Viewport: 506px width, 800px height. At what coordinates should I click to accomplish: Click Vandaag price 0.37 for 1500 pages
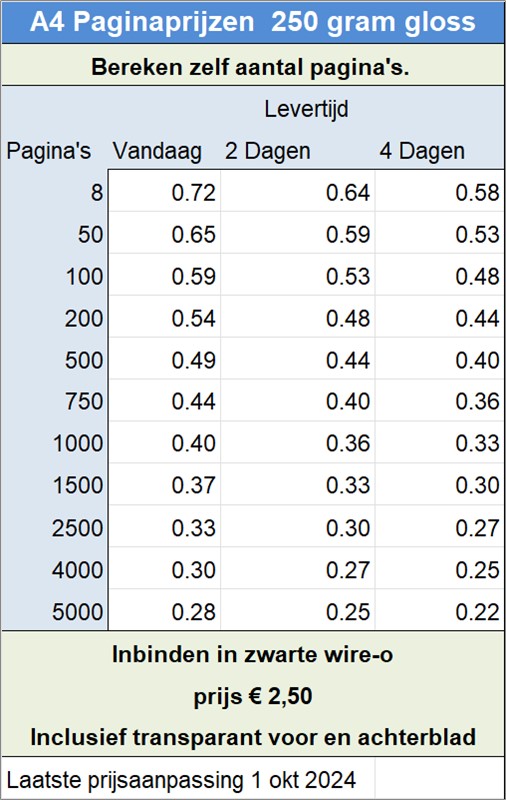tap(165, 485)
